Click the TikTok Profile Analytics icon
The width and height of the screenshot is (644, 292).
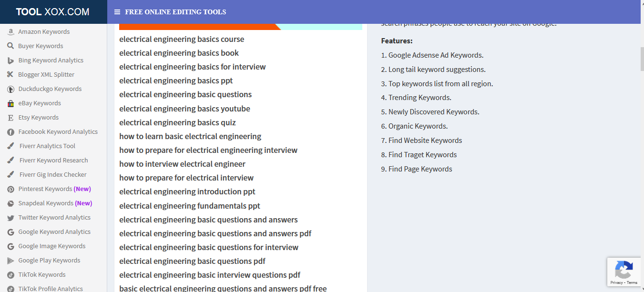pyautogui.click(x=10, y=289)
